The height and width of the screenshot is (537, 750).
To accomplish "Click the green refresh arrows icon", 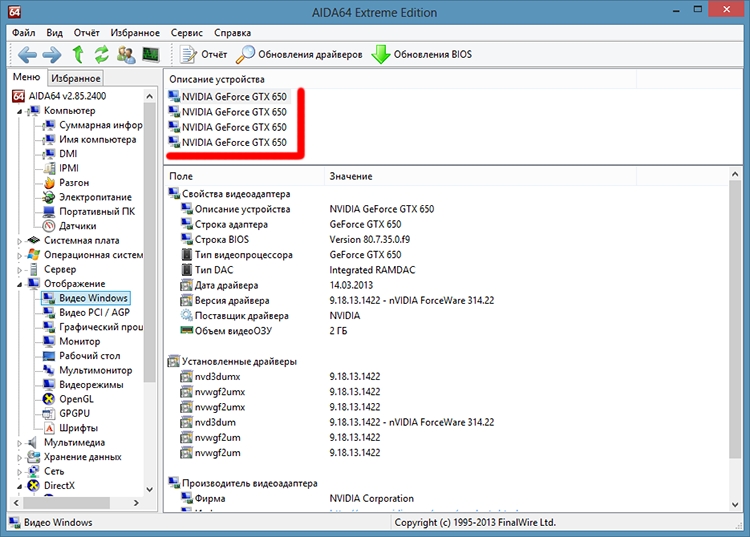I will click(x=101, y=55).
